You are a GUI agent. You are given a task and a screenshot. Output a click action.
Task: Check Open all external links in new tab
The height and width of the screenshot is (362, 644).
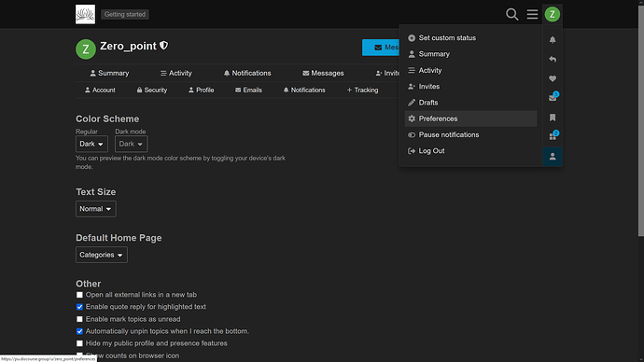tap(79, 295)
